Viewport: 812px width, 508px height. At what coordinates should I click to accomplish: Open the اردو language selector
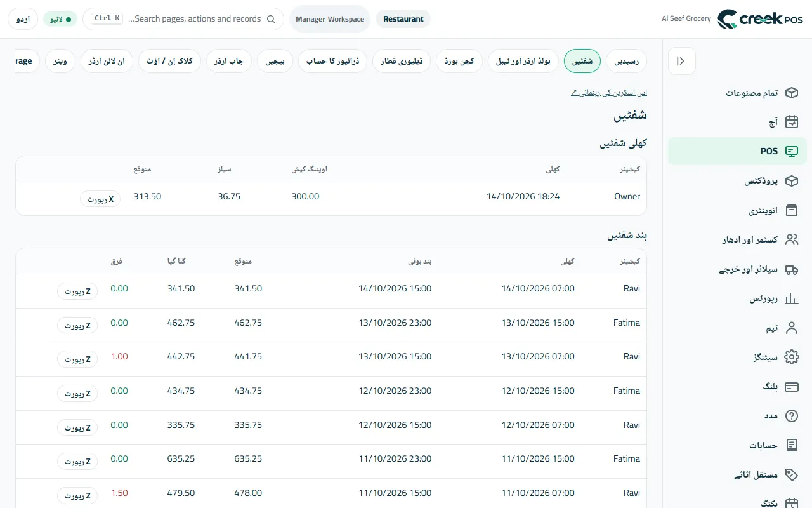(x=23, y=19)
